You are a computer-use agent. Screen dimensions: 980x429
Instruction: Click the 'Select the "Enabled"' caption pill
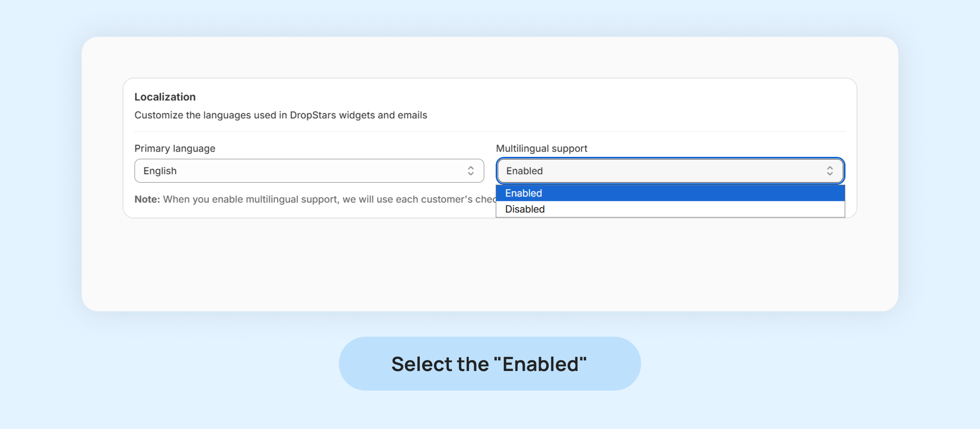coord(489,364)
